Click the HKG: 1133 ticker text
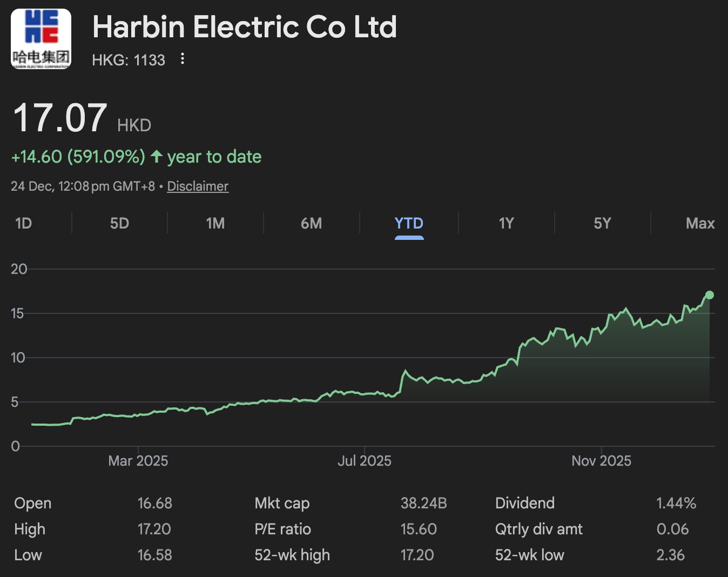Image resolution: width=728 pixels, height=577 pixels. [x=129, y=60]
